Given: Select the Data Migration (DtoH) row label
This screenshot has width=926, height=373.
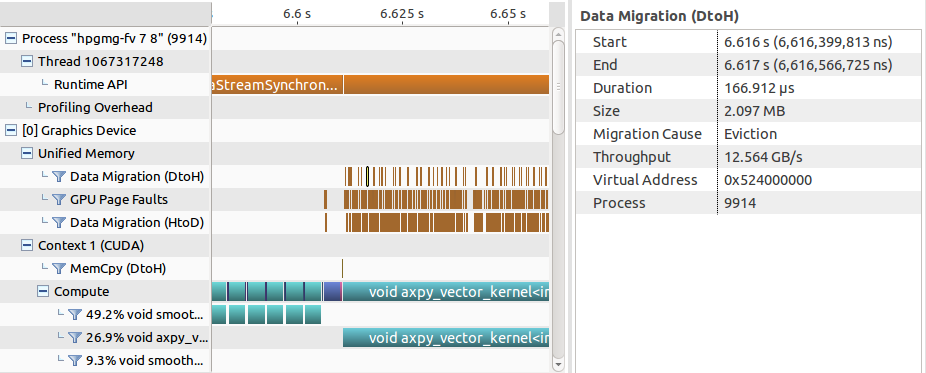Looking at the screenshot, I should 137,176.
